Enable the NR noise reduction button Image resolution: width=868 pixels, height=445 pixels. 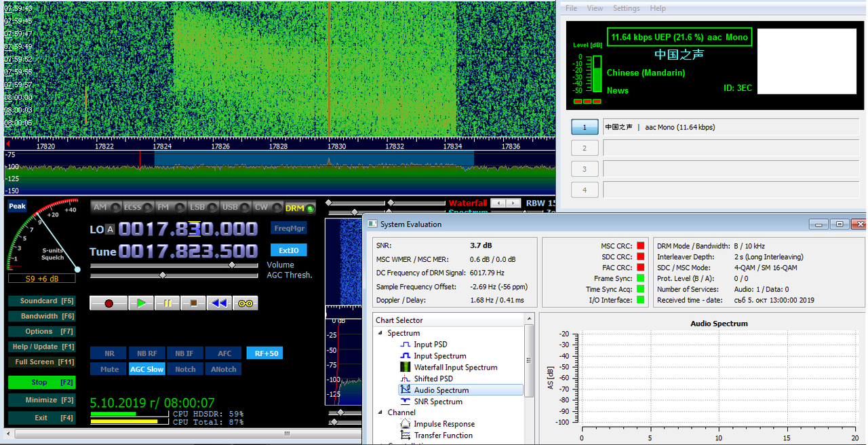click(109, 353)
